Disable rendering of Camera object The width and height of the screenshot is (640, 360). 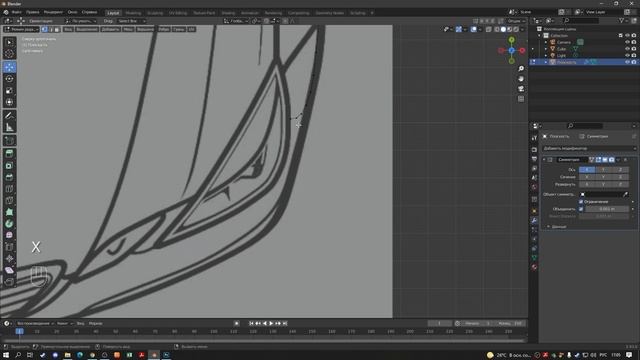(x=633, y=42)
